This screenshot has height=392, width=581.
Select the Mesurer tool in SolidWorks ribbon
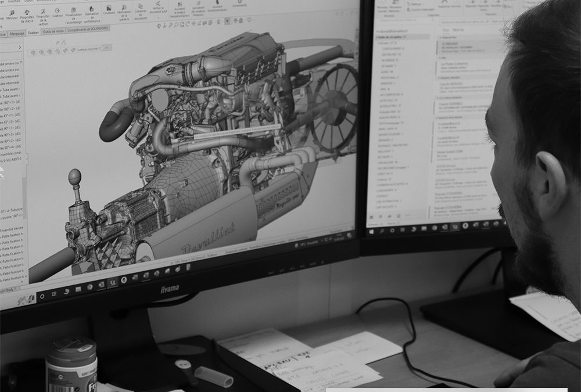click(x=12, y=15)
